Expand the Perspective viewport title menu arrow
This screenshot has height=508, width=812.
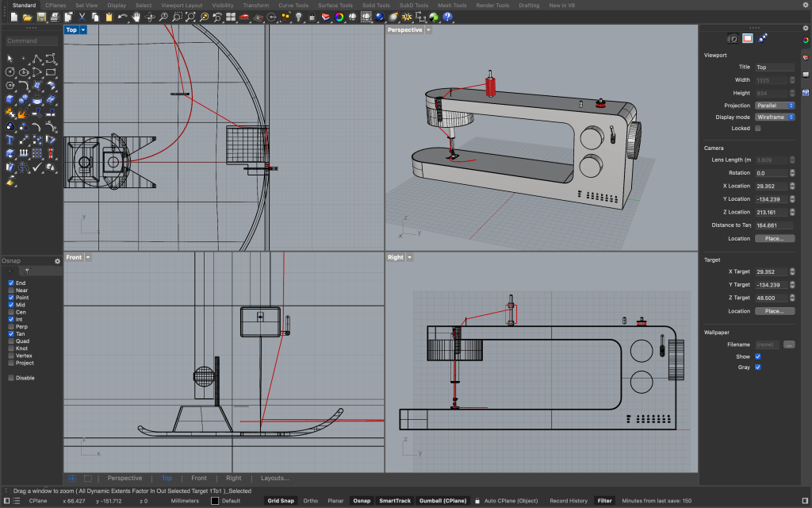click(x=428, y=30)
